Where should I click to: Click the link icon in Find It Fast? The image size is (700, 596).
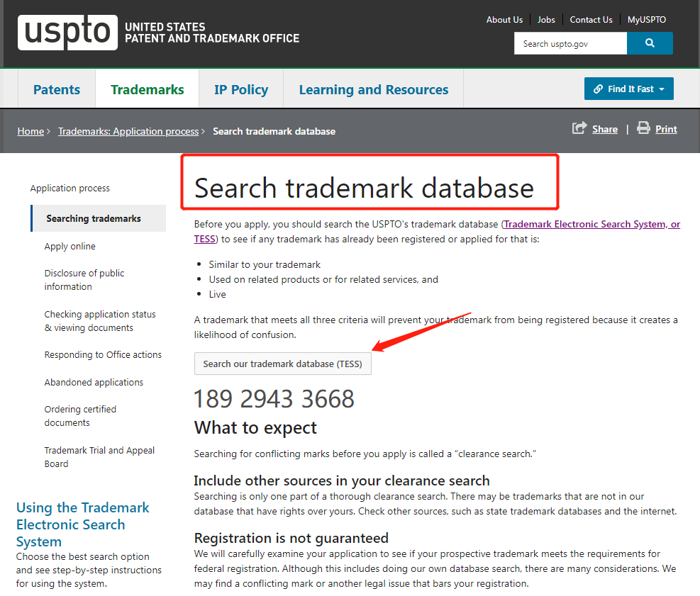click(598, 89)
